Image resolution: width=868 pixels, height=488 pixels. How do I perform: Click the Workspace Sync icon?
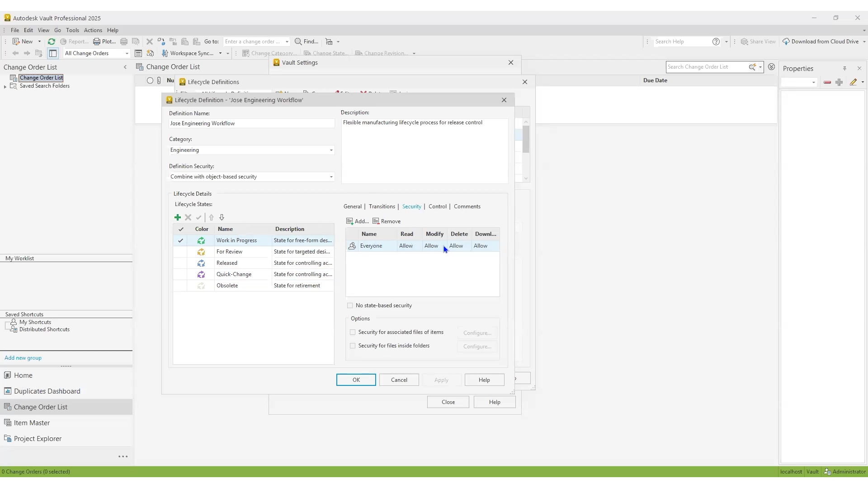tap(165, 53)
